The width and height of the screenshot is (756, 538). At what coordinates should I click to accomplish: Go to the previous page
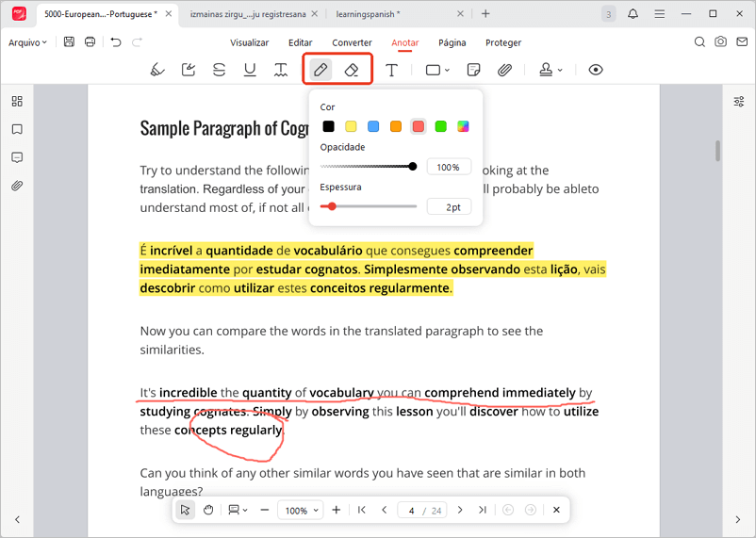(385, 510)
